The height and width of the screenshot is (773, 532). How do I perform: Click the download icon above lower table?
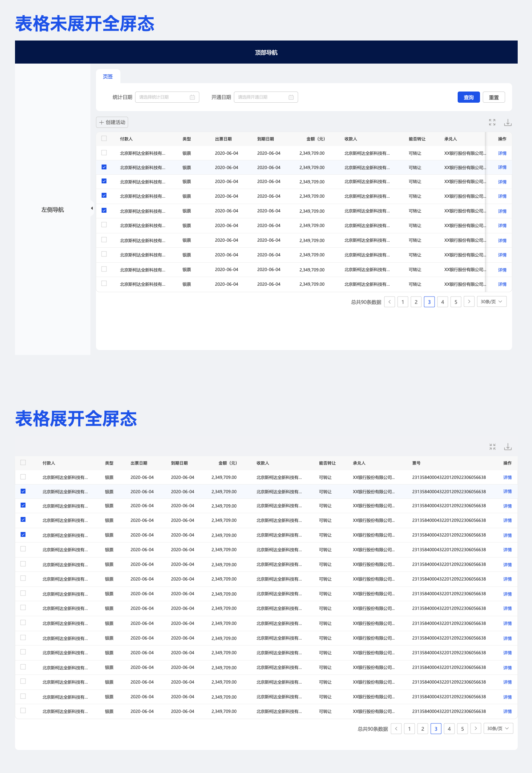508,446
